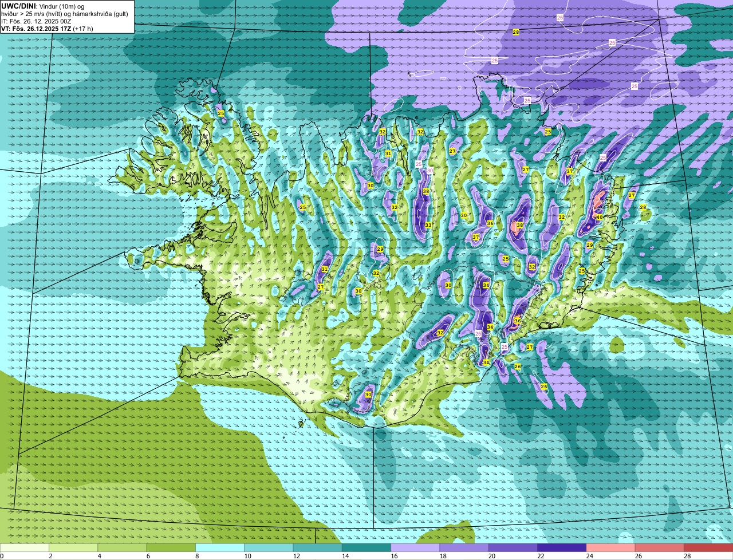The image size is (733, 560).
Task: Click the legend scale value '8'
Action: 196,556
